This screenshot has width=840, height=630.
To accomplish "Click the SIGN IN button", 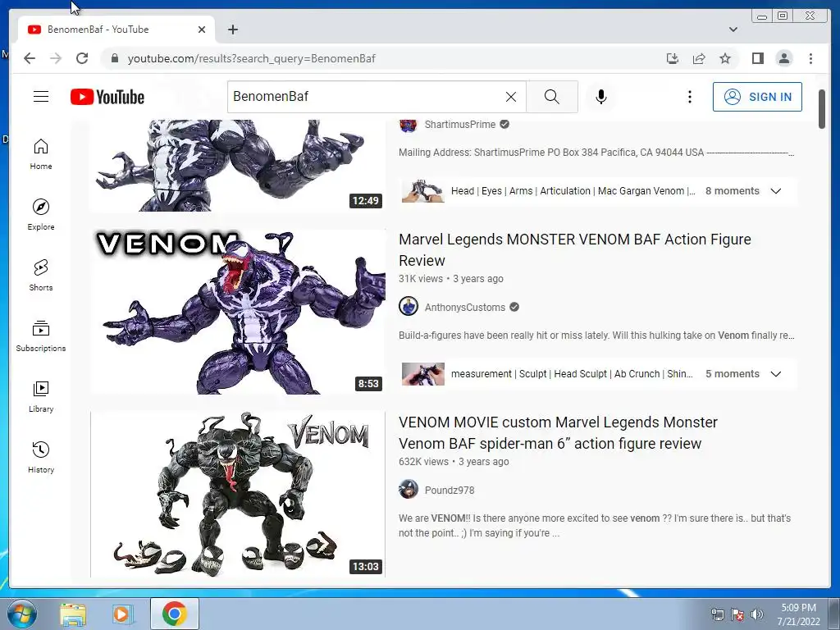I will (757, 97).
